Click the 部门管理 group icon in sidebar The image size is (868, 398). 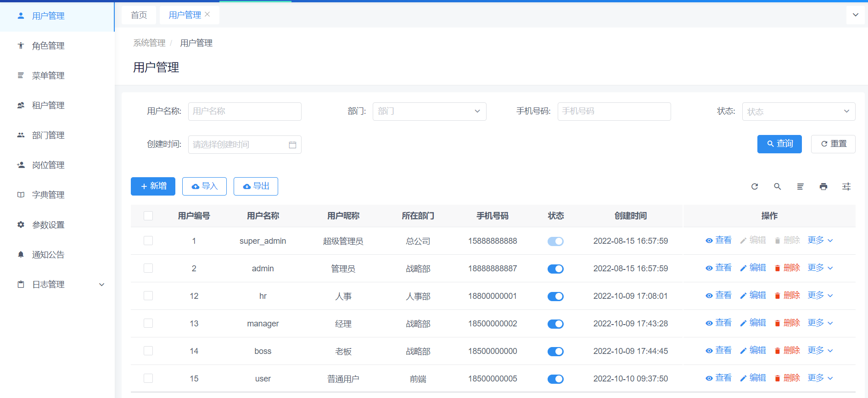(21, 135)
